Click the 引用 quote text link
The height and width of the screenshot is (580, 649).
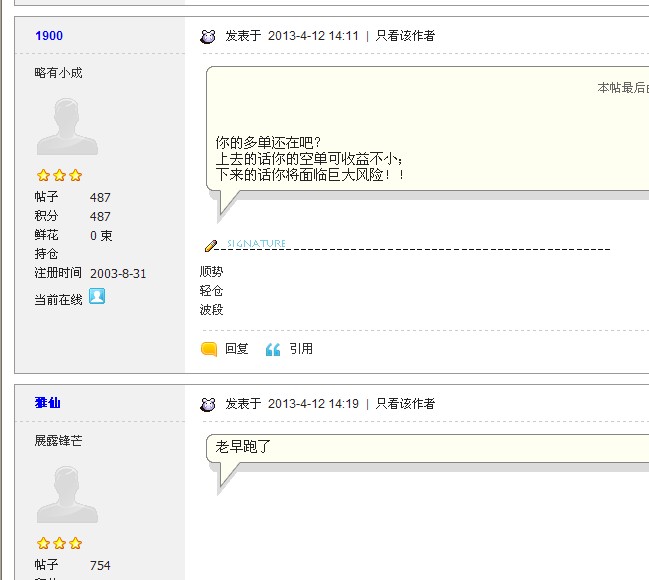point(301,349)
